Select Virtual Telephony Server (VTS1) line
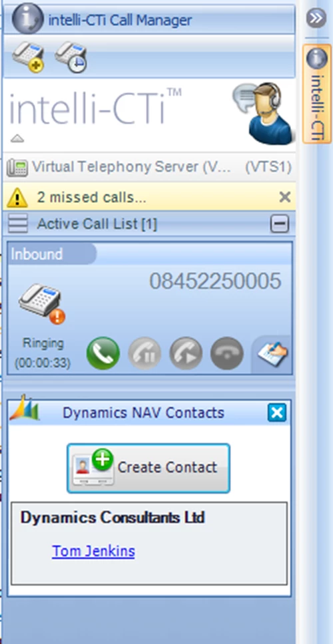The height and width of the screenshot is (644, 333). pos(149,167)
